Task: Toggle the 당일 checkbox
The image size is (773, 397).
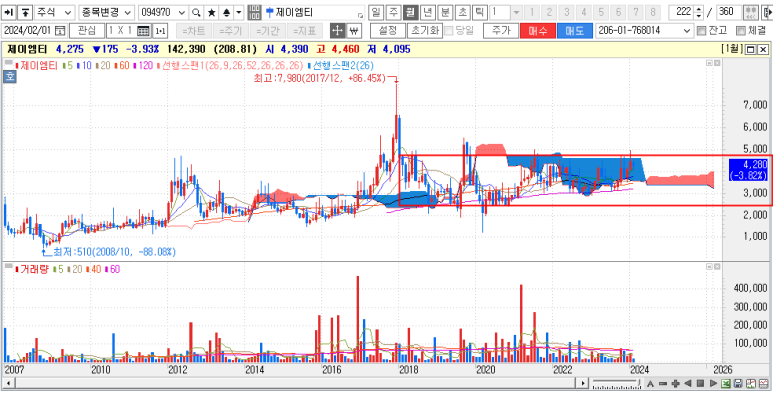Action: point(449,31)
